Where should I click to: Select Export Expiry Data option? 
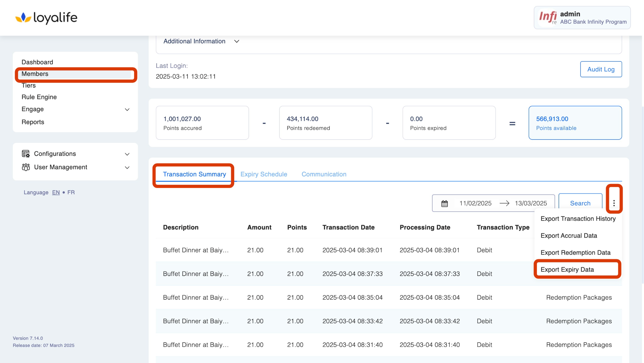tap(567, 270)
